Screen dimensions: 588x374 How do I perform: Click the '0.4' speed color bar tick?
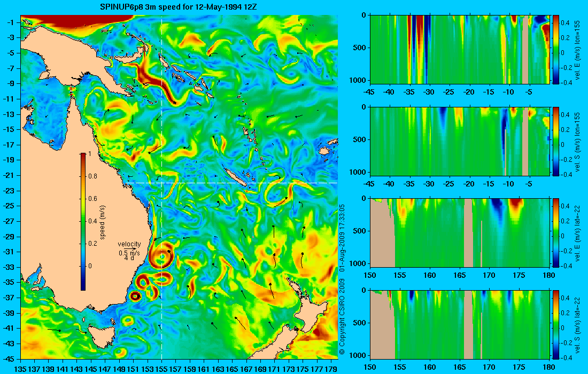coord(92,221)
